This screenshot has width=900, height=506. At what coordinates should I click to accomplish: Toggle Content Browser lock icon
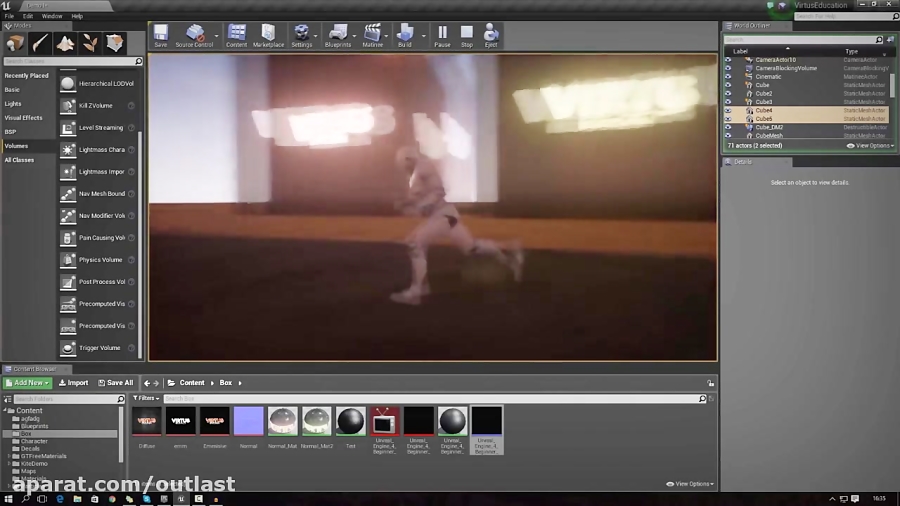(x=711, y=383)
